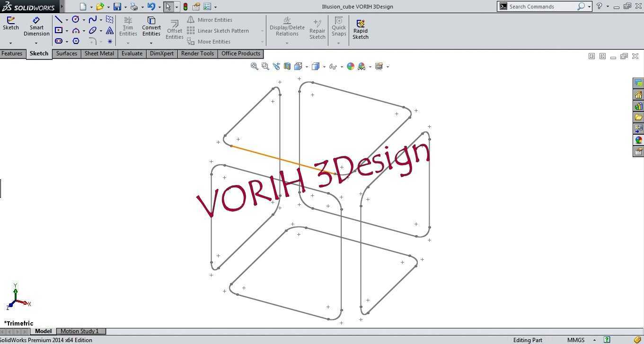Open the Select tool dropdown arrow
The width and height of the screenshot is (644, 344).
tap(176, 7)
